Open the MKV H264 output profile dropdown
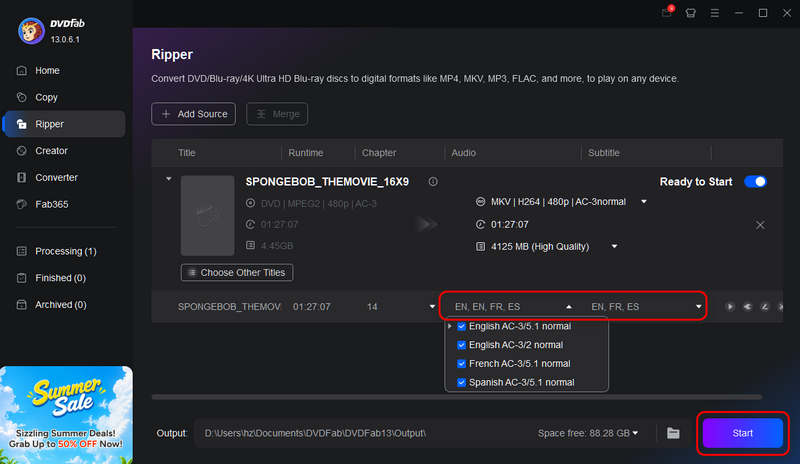Viewport: 800px width, 464px height. click(644, 202)
